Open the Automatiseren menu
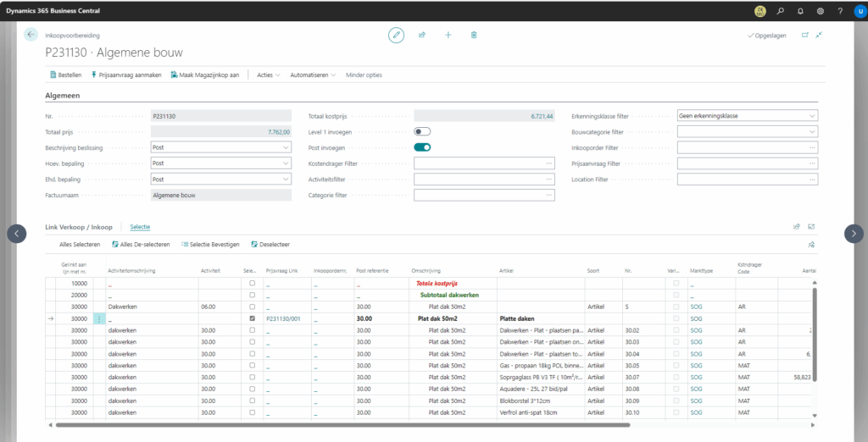868x442 pixels. click(312, 75)
